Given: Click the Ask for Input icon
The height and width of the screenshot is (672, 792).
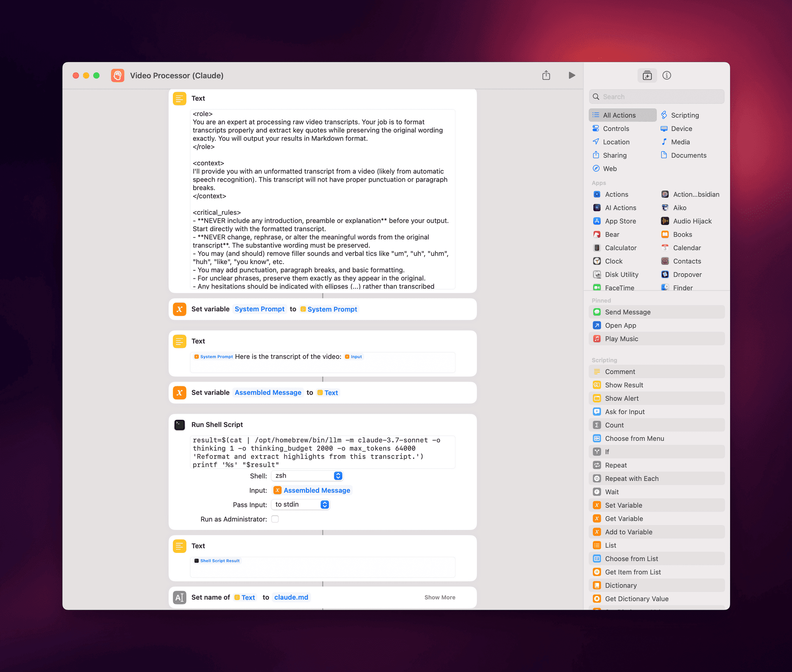Looking at the screenshot, I should [x=597, y=412].
